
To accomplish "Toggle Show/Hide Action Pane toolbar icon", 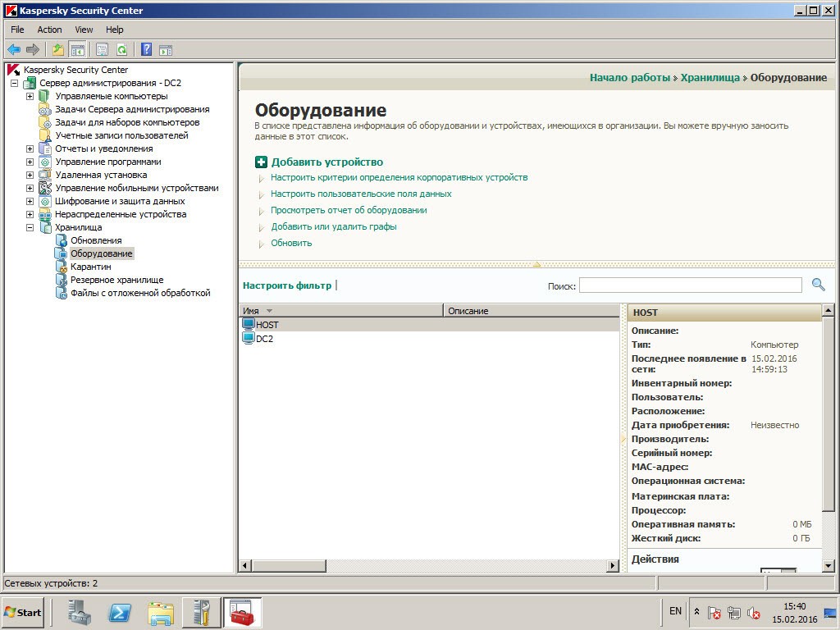I will pos(166,50).
